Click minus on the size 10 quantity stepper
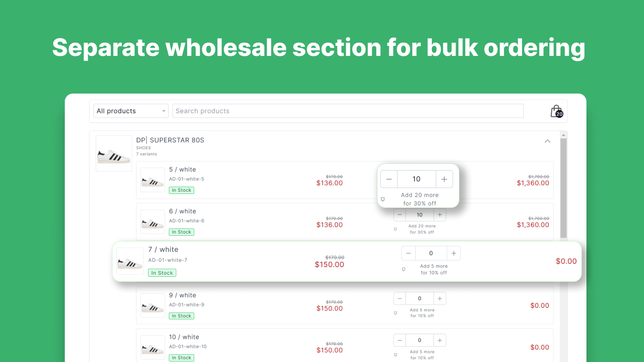 click(399, 340)
